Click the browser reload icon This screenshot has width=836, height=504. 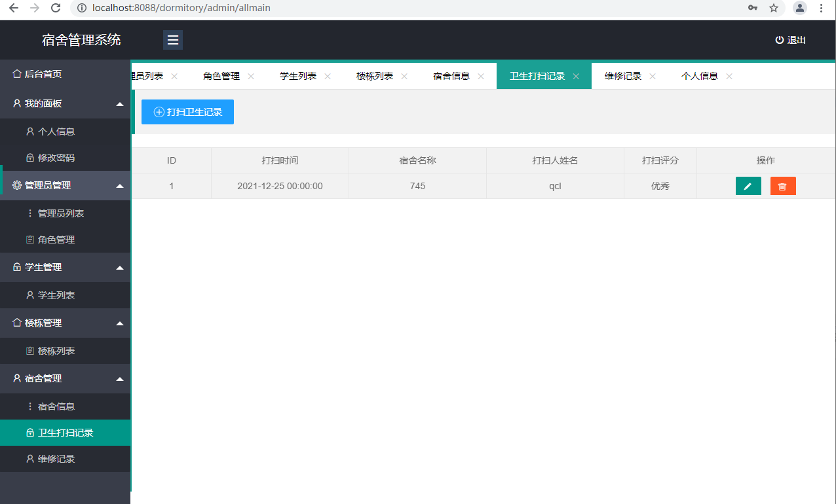click(56, 8)
